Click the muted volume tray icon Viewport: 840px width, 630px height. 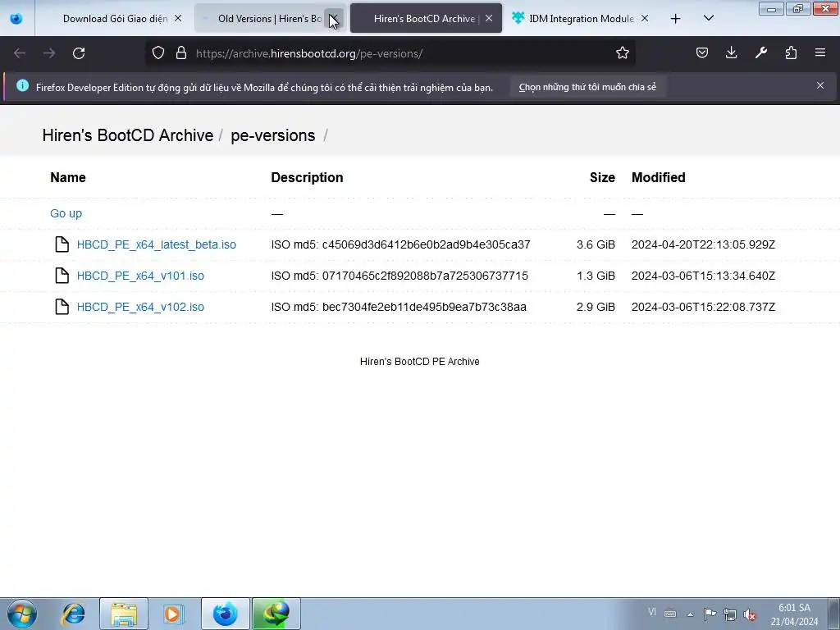coord(750,615)
